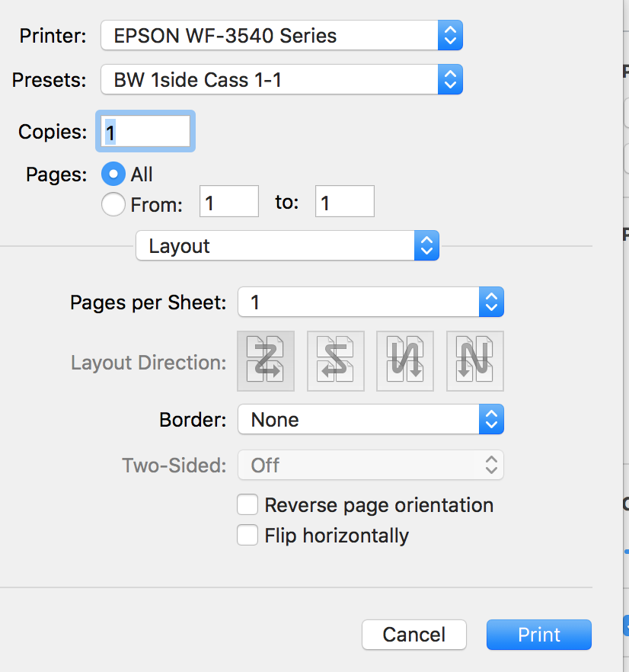Click the Print button
629x672 pixels.
tap(538, 634)
